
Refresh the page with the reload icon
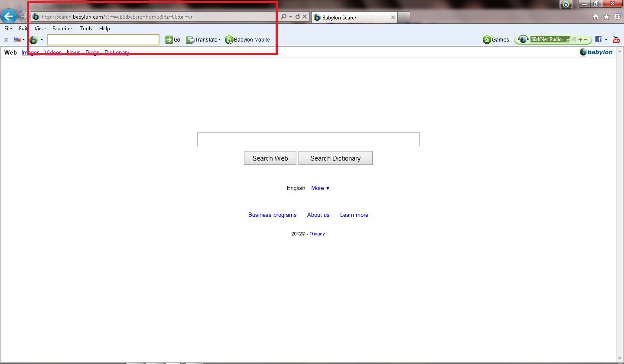[298, 17]
